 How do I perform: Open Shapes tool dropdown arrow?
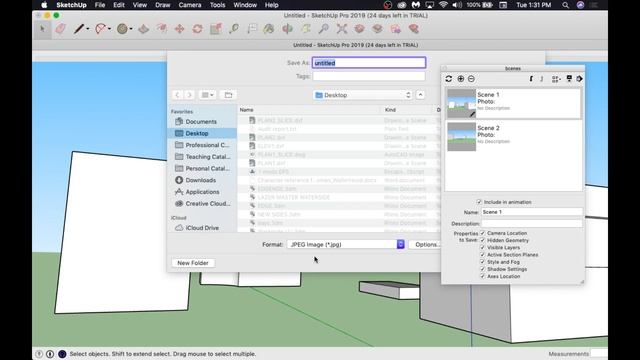pos(131,29)
